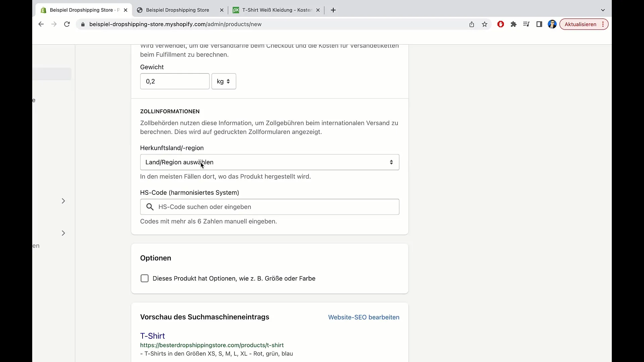Viewport: 644px width, 362px height.
Task: Switch to T-Shirt Weiß Kleidung tab
Action: click(x=277, y=10)
